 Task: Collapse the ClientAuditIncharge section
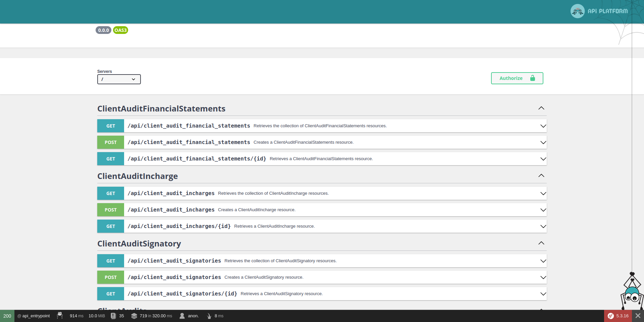coord(541,176)
